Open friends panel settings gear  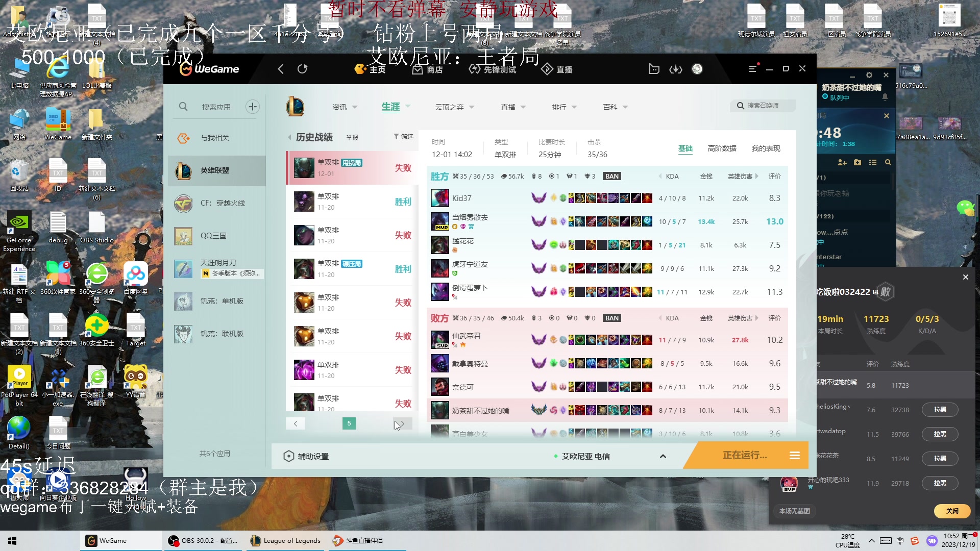(869, 75)
